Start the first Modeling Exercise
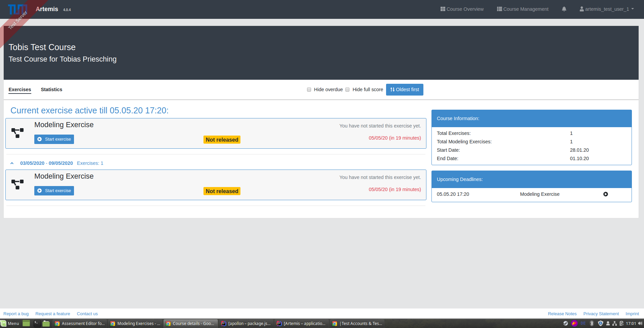This screenshot has height=328, width=644. coord(54,139)
